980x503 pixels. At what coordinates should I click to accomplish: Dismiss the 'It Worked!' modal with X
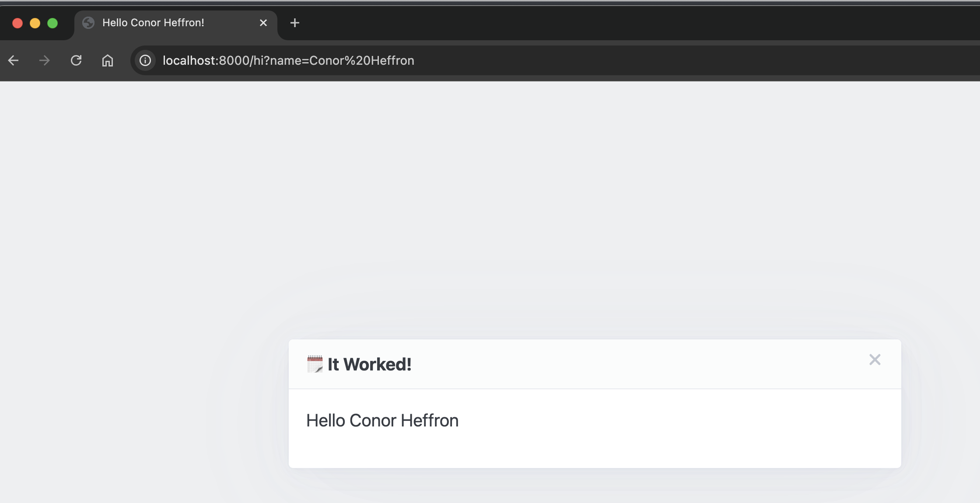875,360
